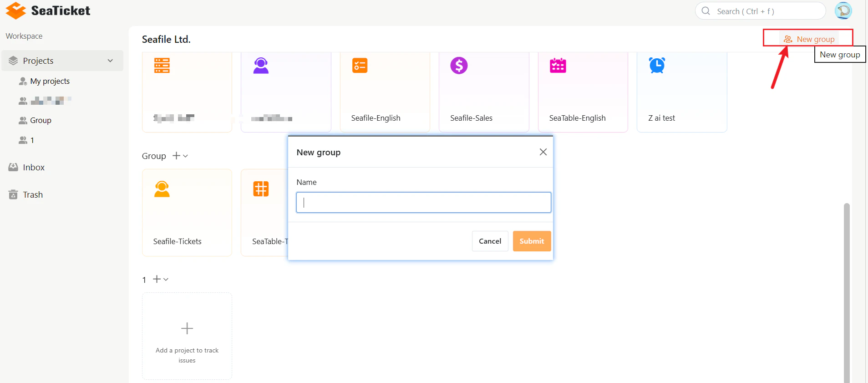Open the Inbox
The width and height of the screenshot is (868, 383).
pos(34,167)
